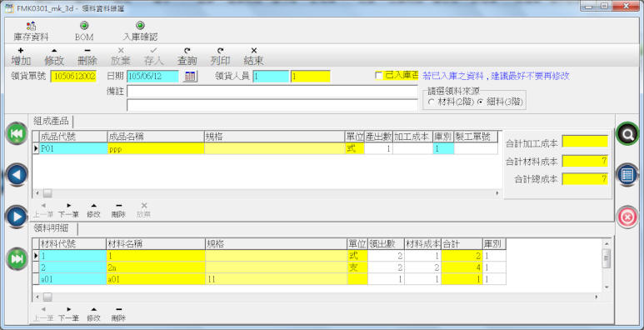Click 下一筆 under the material detail grid
Image resolution: width=644 pixels, height=330 pixels.
tap(68, 314)
